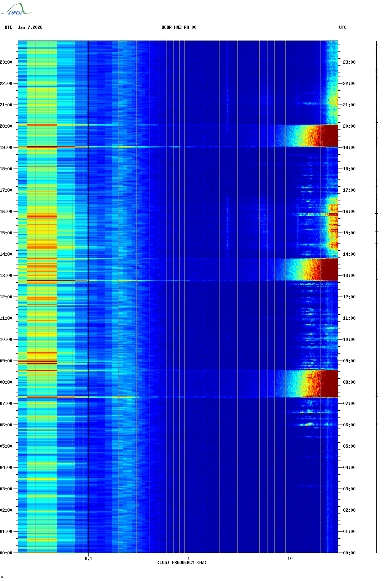Click the right-axis '00:00' time label
Screen dimensions: 392x581
349,553
